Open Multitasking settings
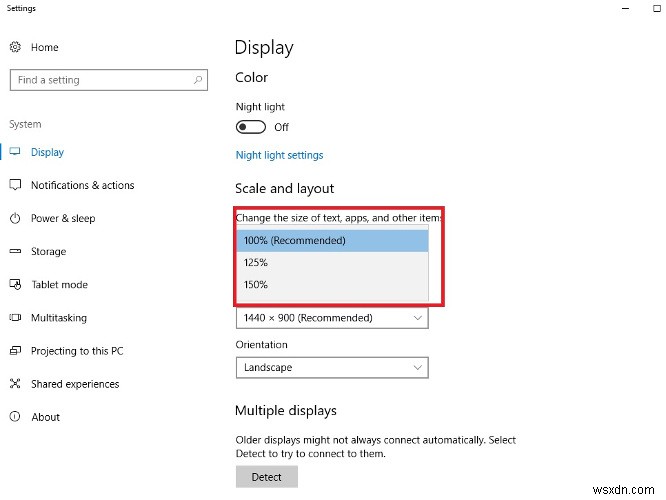Viewport: 666px width, 500px height. pyautogui.click(x=59, y=318)
